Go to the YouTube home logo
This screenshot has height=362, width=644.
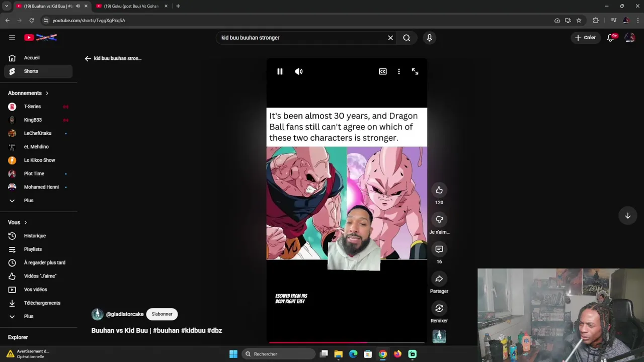41,38
